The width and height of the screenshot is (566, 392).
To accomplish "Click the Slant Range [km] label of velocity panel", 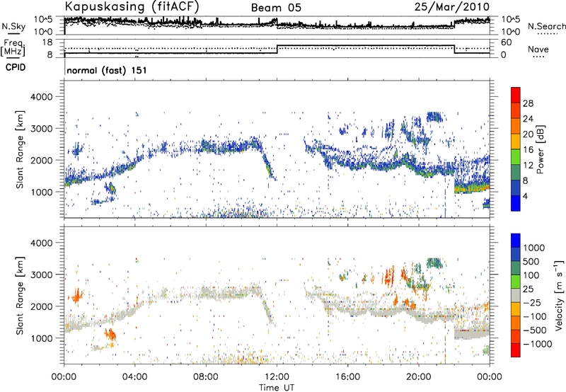I will [x=20, y=296].
